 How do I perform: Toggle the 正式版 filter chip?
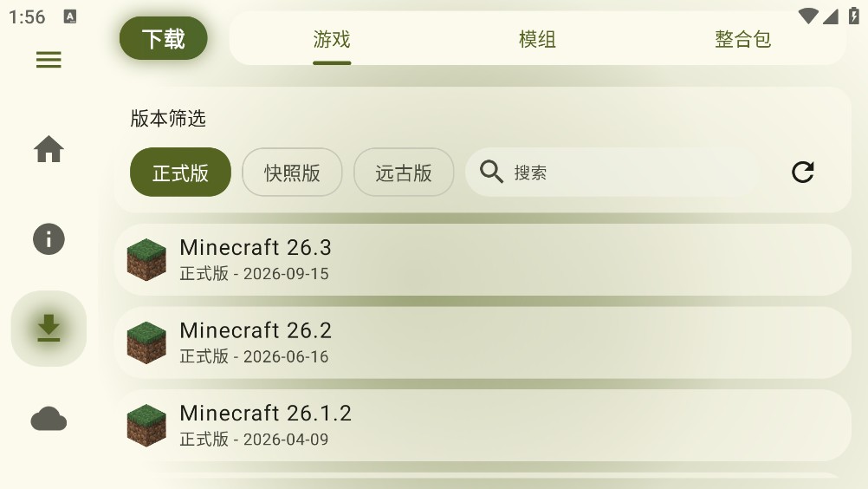[x=180, y=173]
